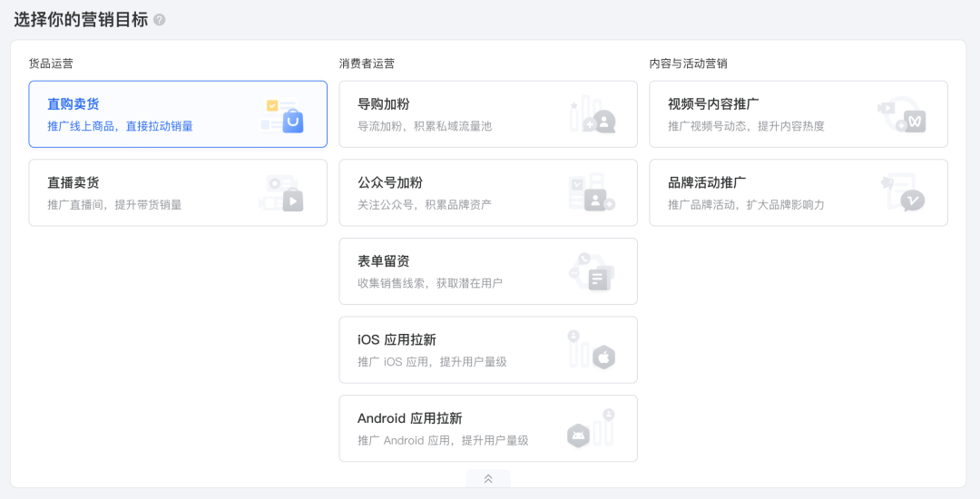980x499 pixels.
Task: Click the form document icon on 表单留资
Action: click(599, 279)
